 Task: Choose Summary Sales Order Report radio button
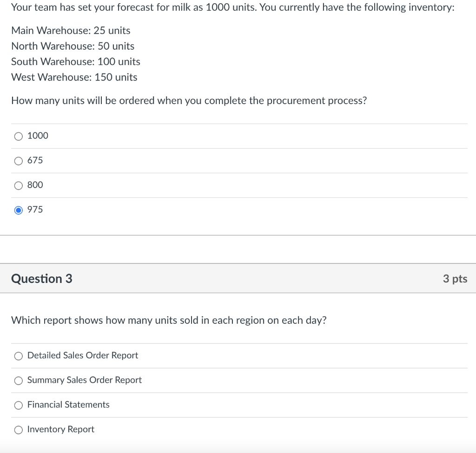pyautogui.click(x=19, y=381)
